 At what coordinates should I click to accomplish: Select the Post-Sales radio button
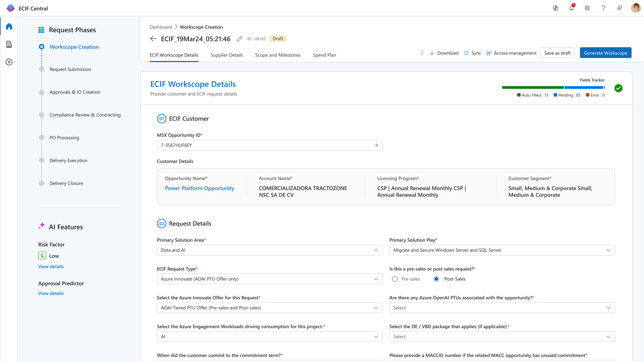point(436,279)
